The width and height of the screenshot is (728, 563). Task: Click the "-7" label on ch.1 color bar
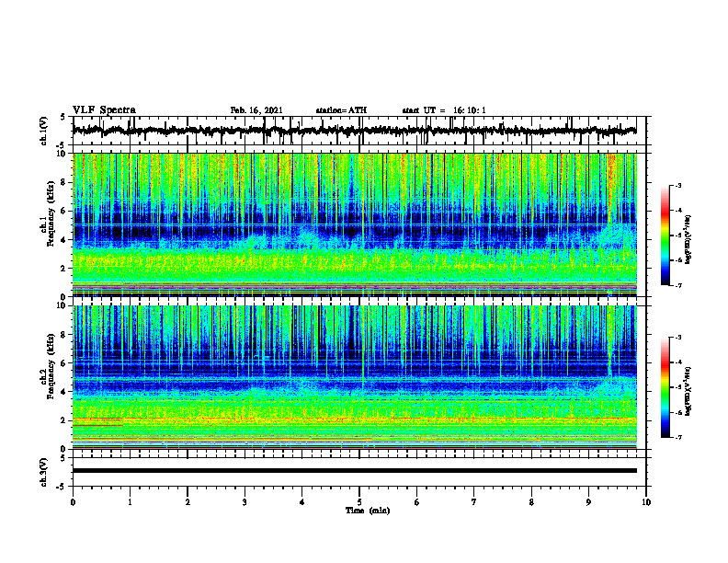pyautogui.click(x=677, y=285)
